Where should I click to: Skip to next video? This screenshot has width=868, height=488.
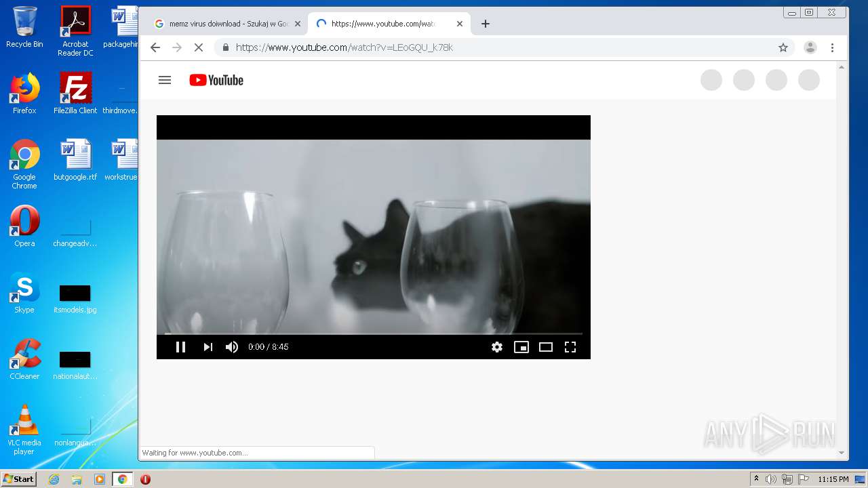(x=208, y=347)
